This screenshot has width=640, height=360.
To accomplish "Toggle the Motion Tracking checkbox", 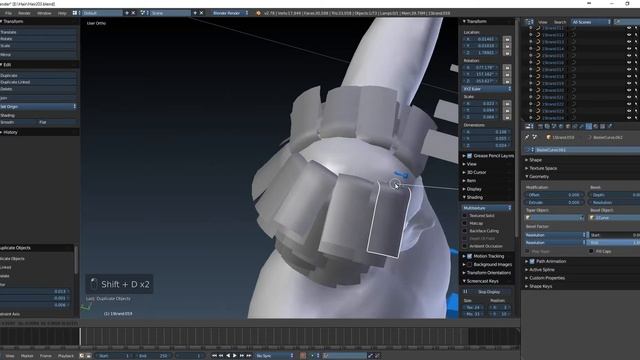I will coord(469,256).
